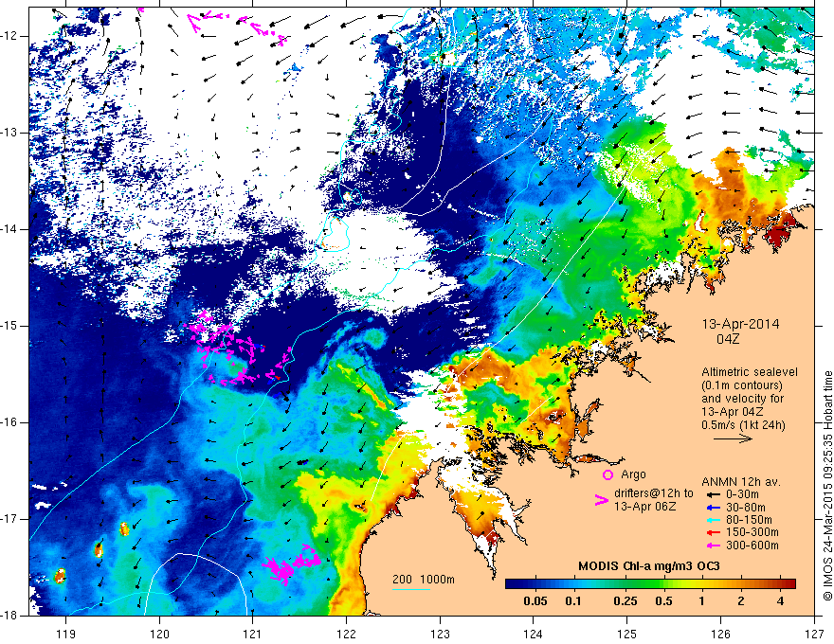
Task: Click the cyan 200m isobath legend line
Action: 411,589
